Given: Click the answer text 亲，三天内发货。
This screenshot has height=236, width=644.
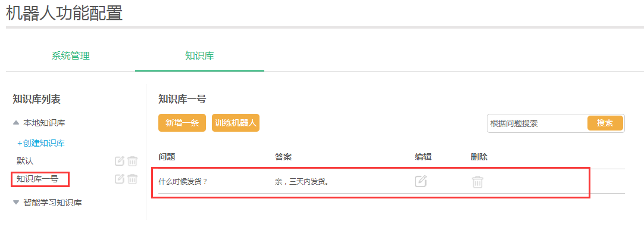Looking at the screenshot, I should click(304, 181).
